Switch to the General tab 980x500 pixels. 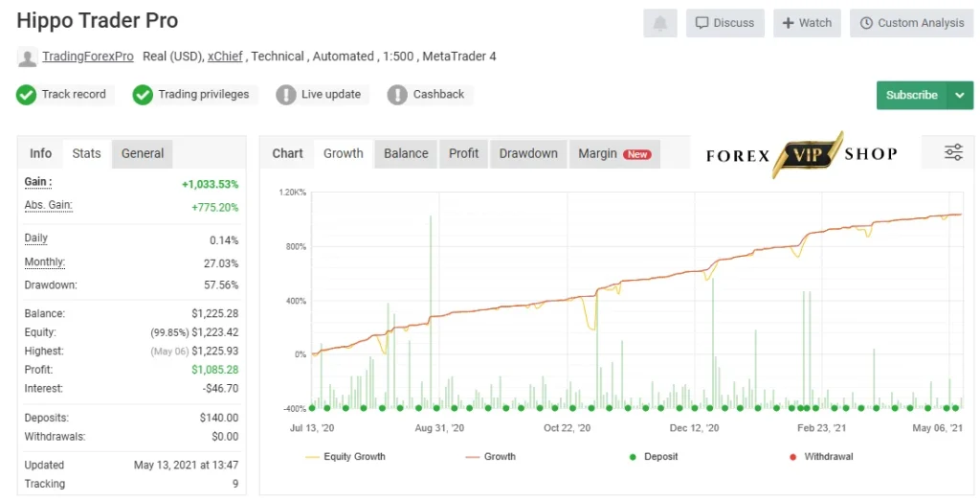pos(143,154)
